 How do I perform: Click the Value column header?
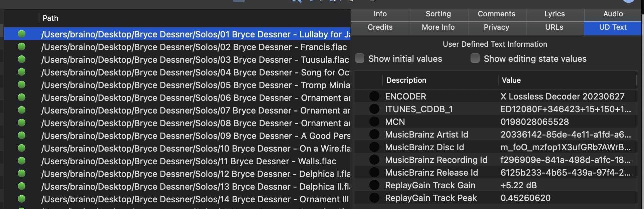coord(511,80)
